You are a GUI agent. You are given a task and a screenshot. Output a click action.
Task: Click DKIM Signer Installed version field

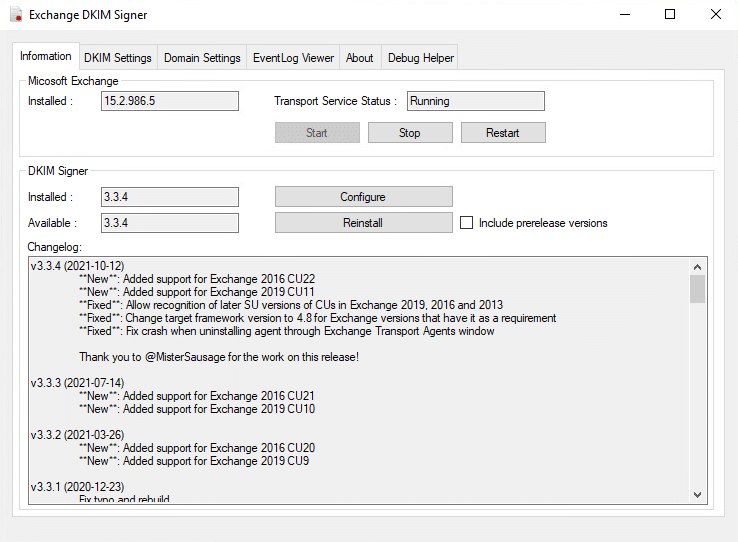(x=170, y=197)
